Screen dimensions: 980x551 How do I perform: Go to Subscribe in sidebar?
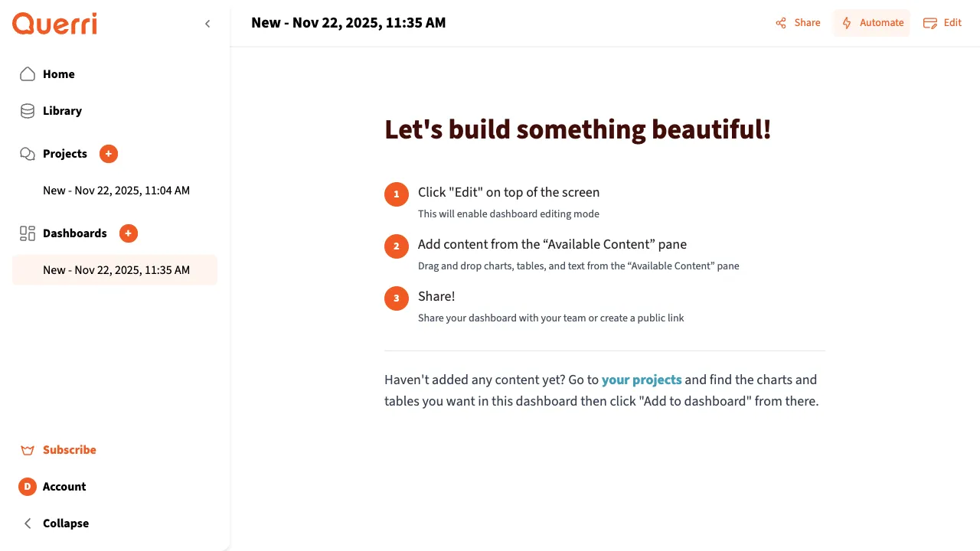(70, 450)
